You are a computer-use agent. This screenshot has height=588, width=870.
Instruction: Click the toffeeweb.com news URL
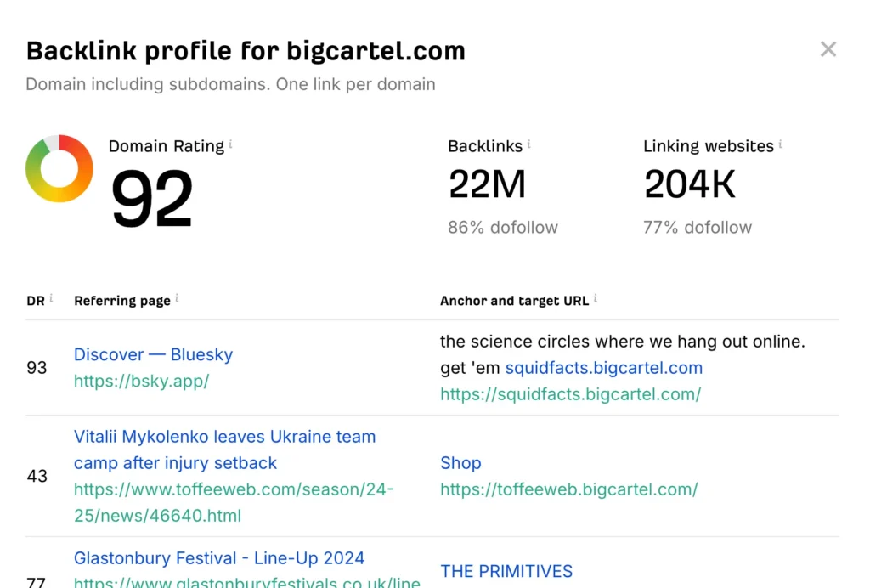tap(234, 489)
